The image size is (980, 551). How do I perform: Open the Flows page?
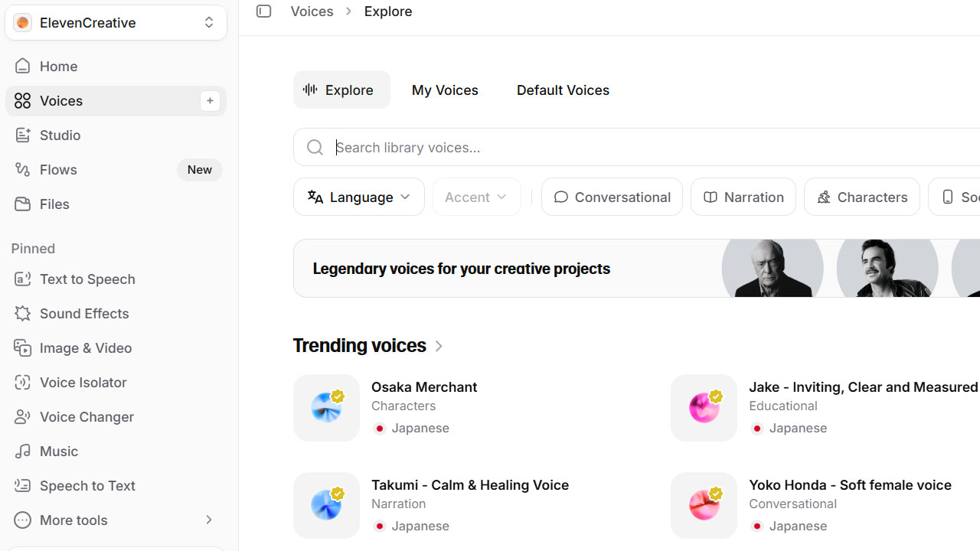[57, 169]
